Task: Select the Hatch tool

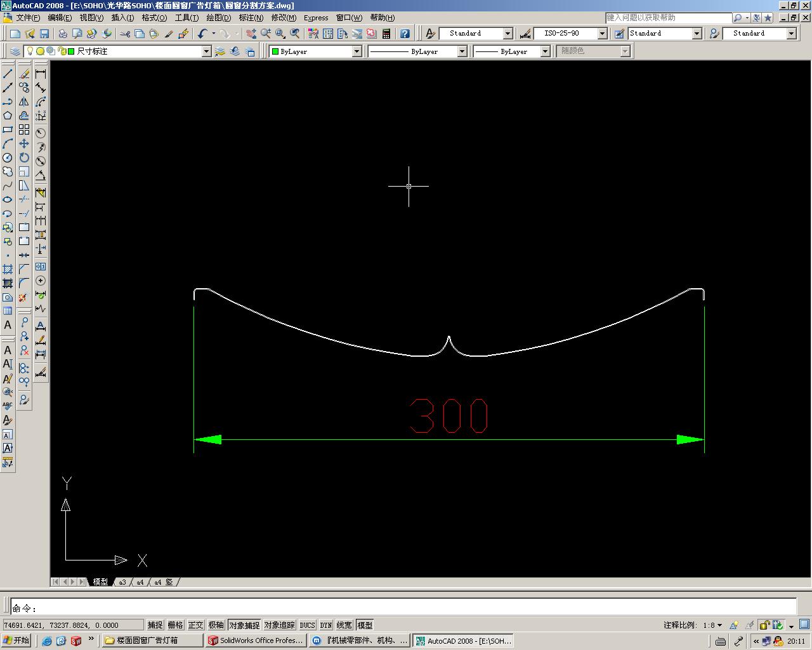Action: click(x=8, y=269)
